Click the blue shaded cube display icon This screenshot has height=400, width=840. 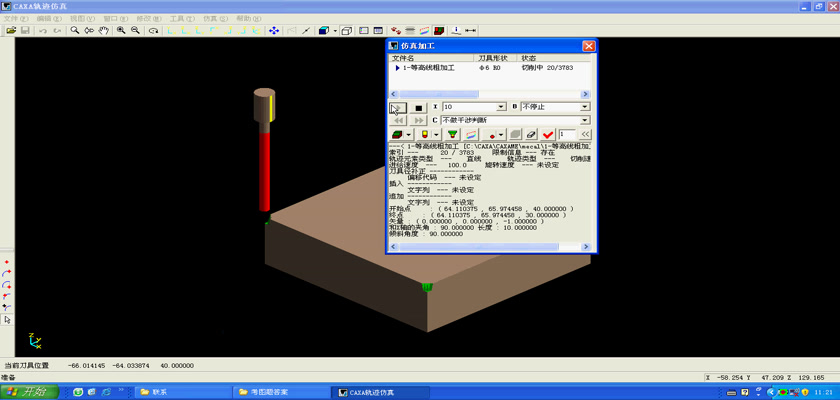[324, 31]
